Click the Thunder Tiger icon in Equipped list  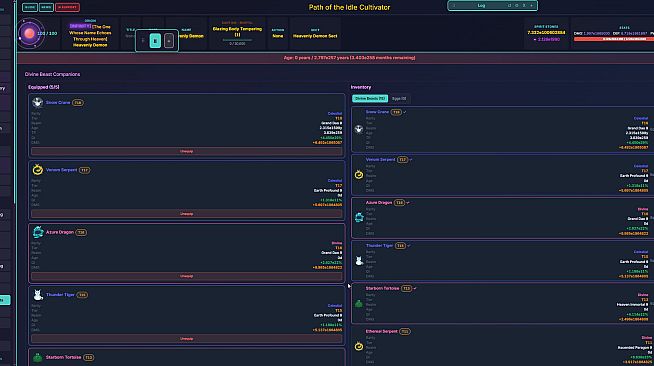38,294
